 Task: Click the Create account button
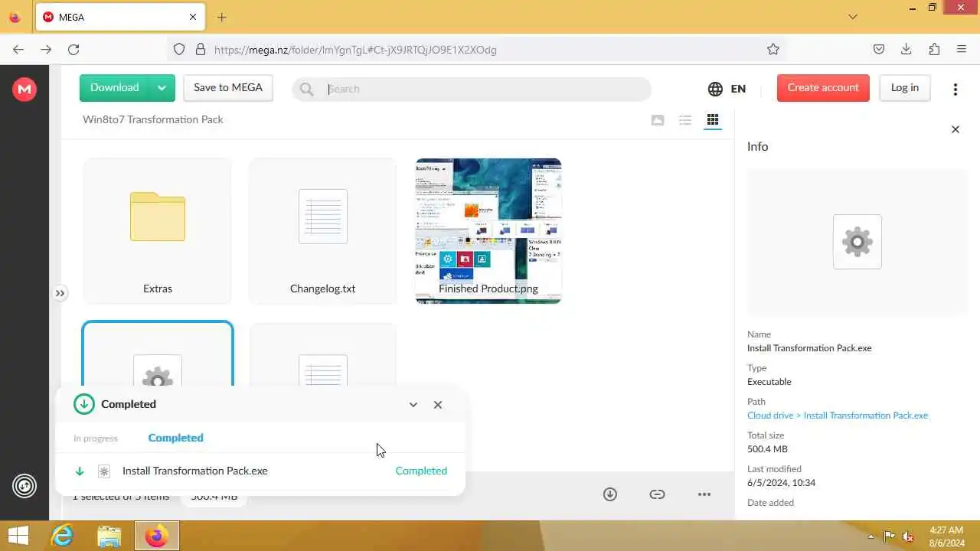pyautogui.click(x=823, y=88)
